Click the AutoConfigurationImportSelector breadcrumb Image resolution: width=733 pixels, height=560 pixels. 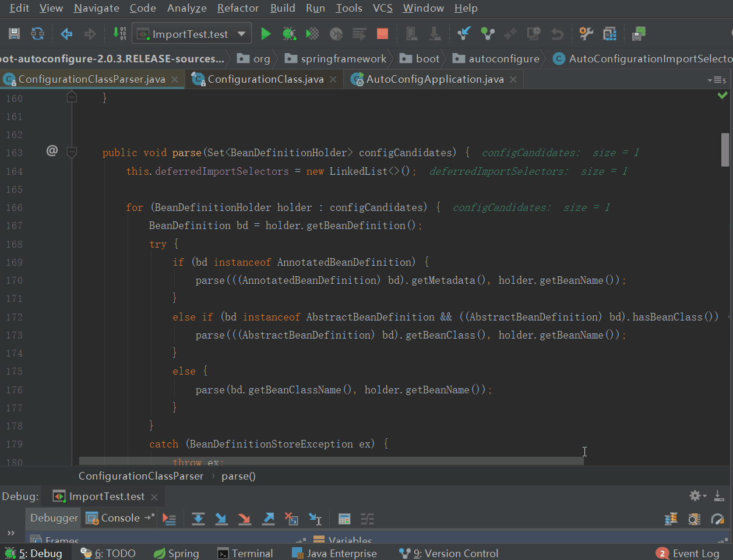point(643,59)
